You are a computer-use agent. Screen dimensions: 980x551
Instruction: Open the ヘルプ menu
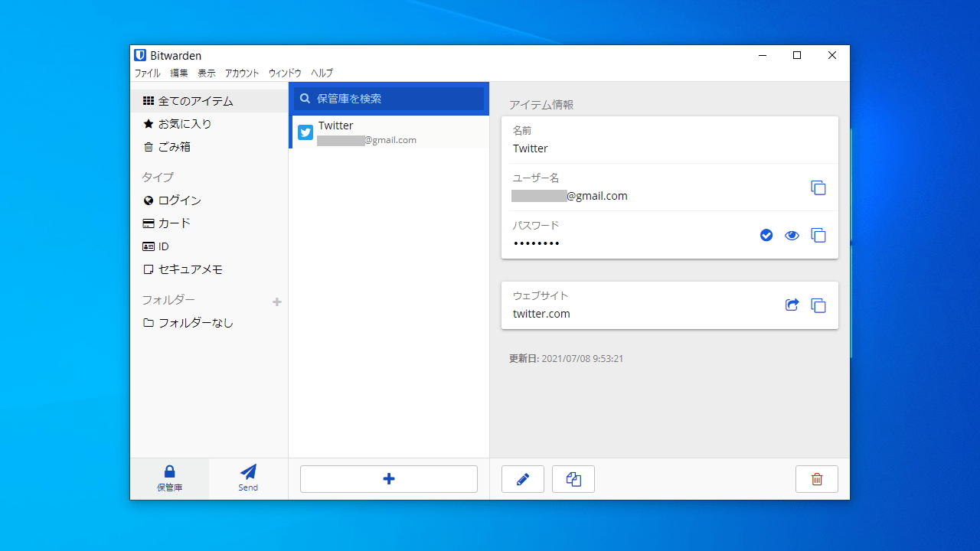click(322, 73)
